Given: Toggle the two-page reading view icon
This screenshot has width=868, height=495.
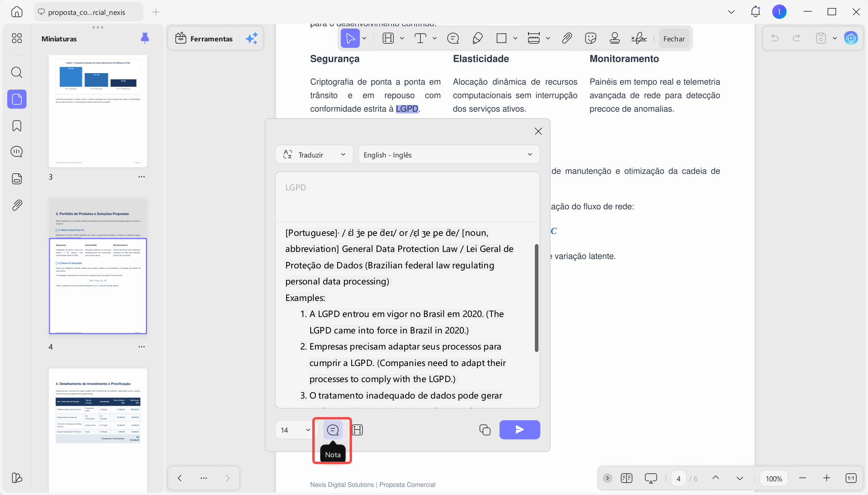Looking at the screenshot, I should (626, 478).
